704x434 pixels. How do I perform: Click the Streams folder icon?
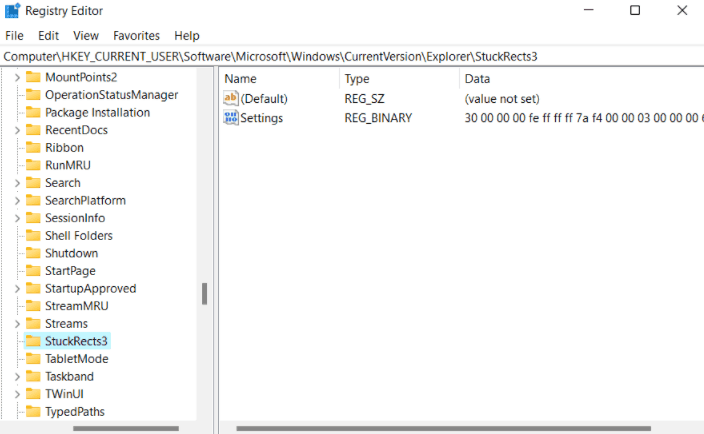33,323
